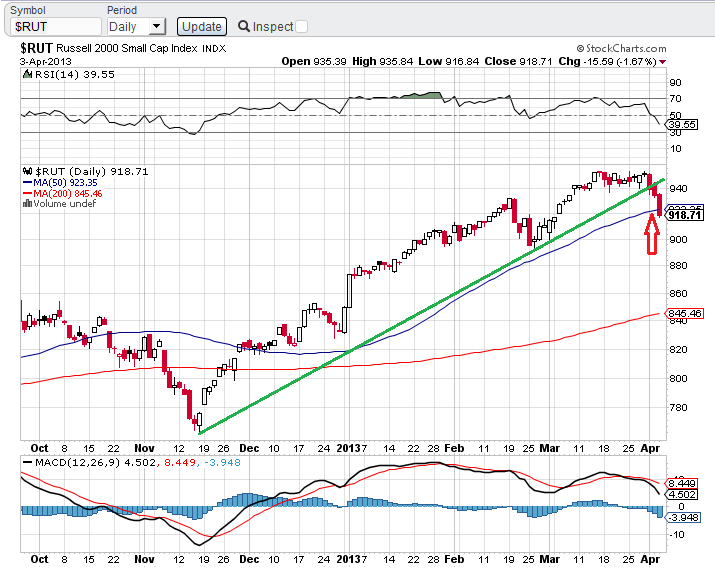Screen dimensions: 715x575
Task: Click the Open 935.39 header value
Action: tap(314, 61)
